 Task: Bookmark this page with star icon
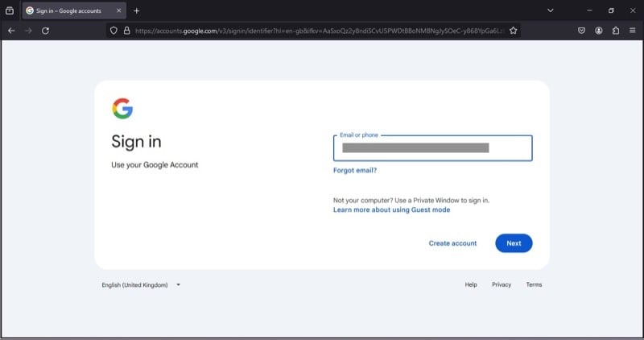[x=513, y=31]
